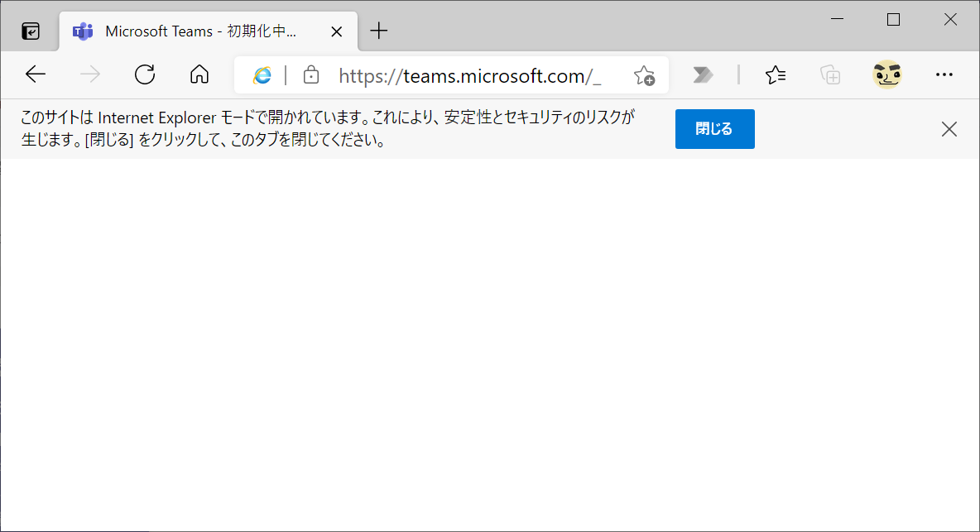Open Settings and more menu
This screenshot has height=532, width=980.
click(944, 75)
